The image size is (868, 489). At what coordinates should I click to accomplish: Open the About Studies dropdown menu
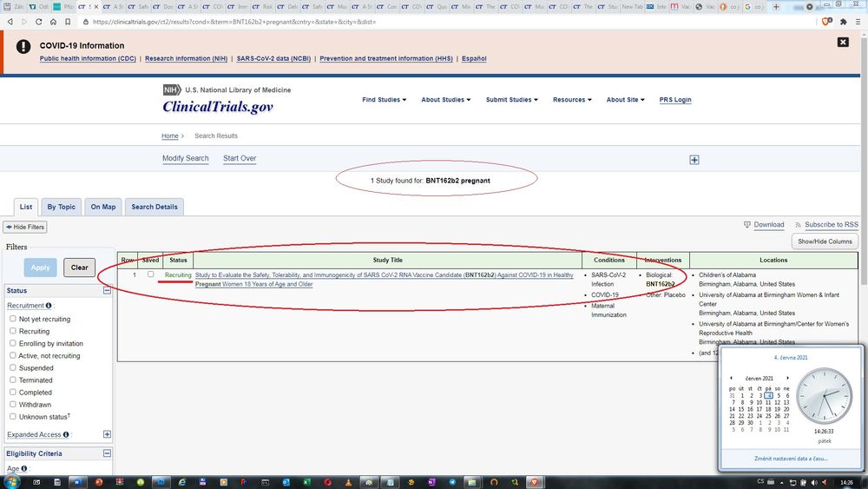click(x=445, y=100)
